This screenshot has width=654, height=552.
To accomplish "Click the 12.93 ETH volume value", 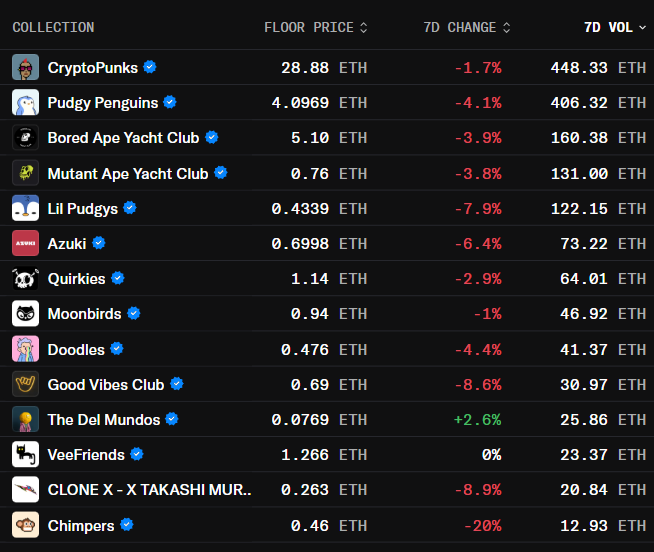I will 603,526.
